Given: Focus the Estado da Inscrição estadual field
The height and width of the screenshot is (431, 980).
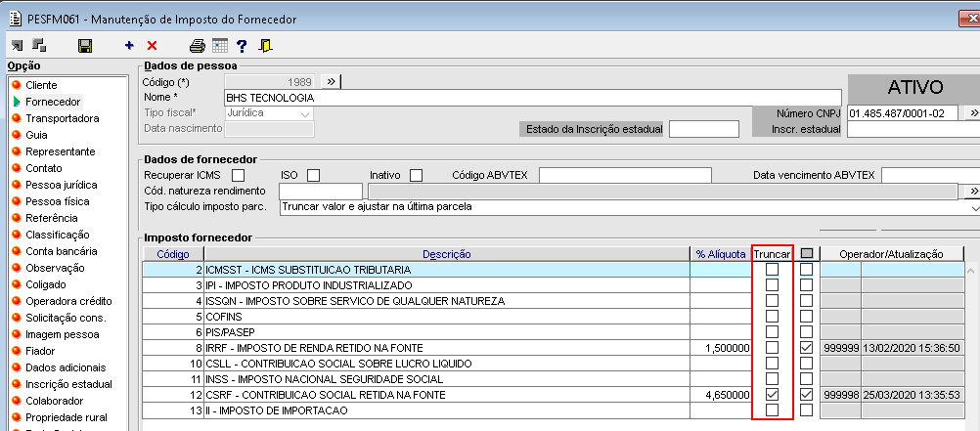Looking at the screenshot, I should click(704, 129).
